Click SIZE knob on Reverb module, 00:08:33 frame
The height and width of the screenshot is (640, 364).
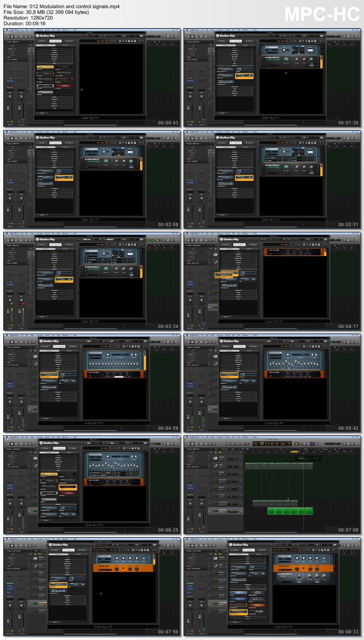[x=325, y=576]
